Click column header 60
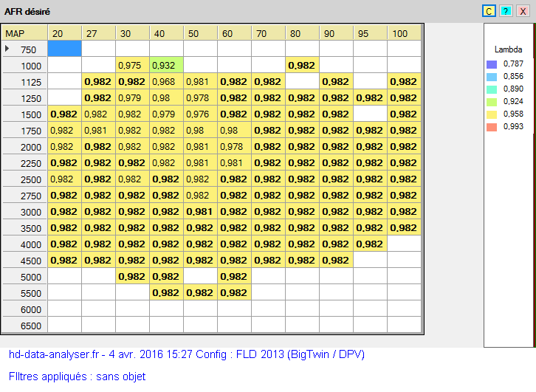The image size is (536, 392). coord(234,32)
